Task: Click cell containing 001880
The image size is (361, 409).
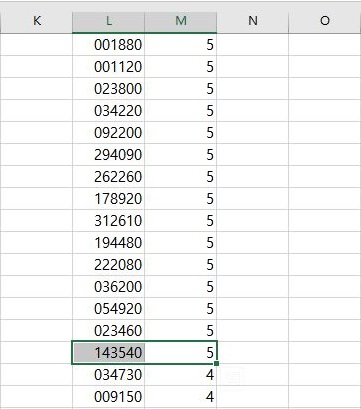Action: [108, 45]
